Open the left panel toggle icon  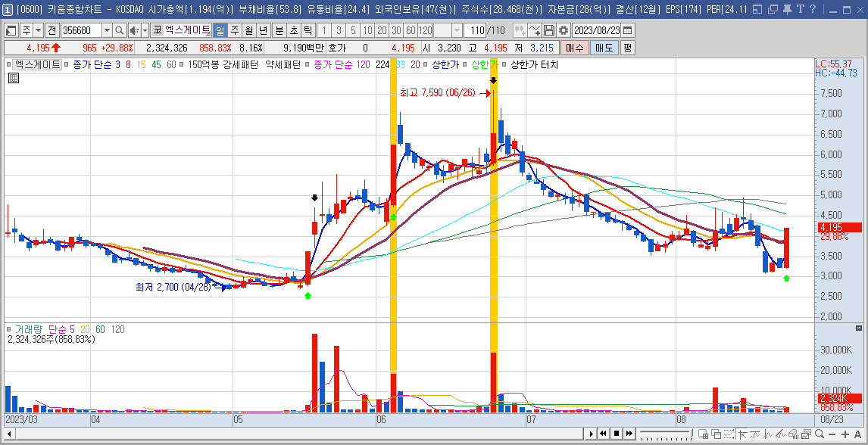11,30
